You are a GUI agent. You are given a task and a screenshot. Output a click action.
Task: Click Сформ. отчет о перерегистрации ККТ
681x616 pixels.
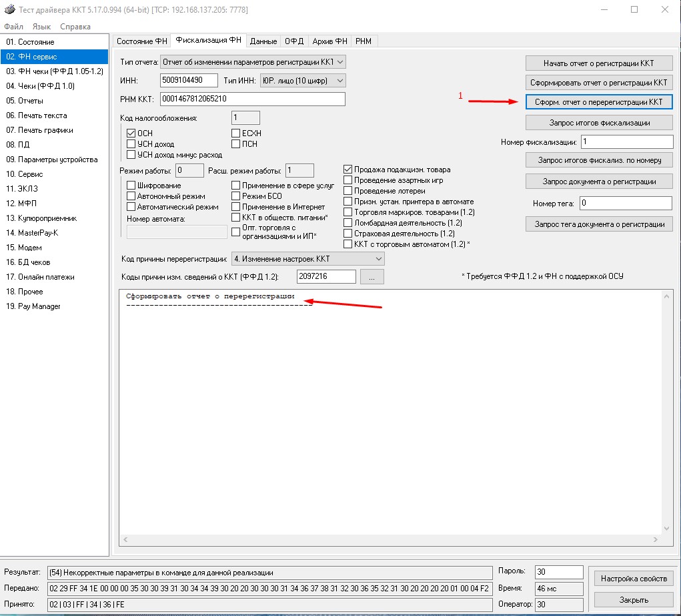pos(599,102)
